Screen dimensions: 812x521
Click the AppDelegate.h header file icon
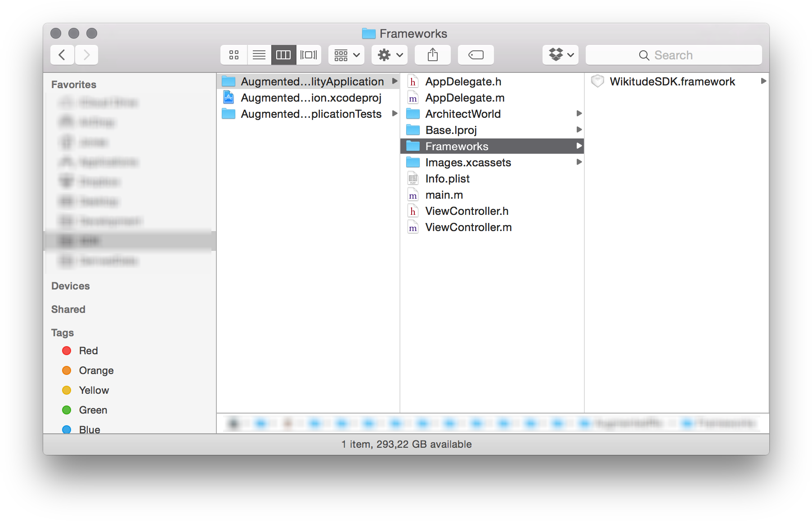(x=413, y=81)
